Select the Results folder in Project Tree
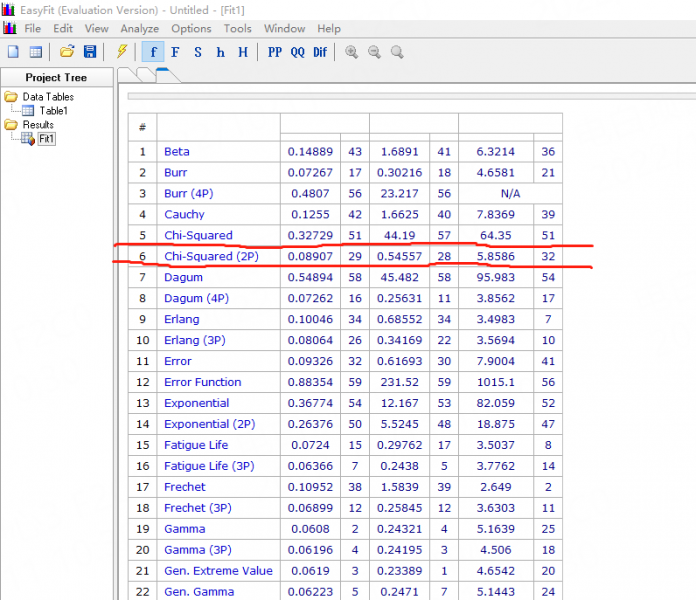The height and width of the screenshot is (600, 696). tap(38, 125)
